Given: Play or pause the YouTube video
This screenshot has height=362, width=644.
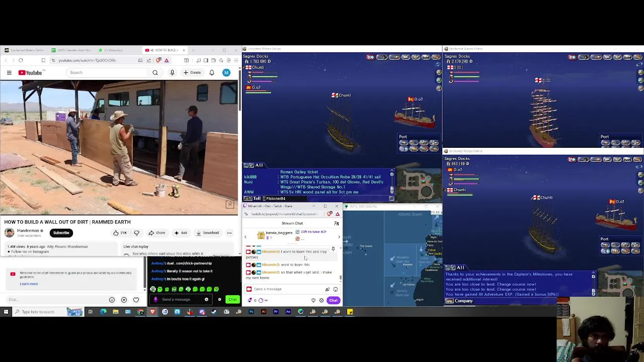Looking at the screenshot, I should (x=119, y=148).
